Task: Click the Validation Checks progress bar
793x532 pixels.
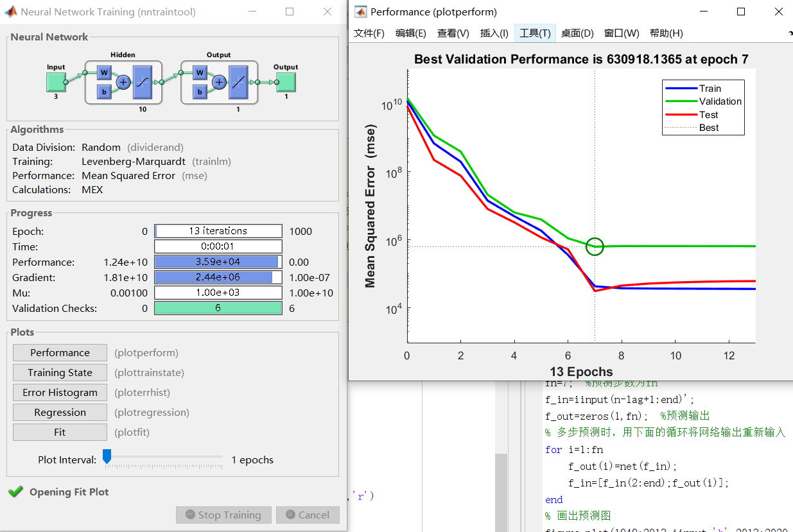Action: pyautogui.click(x=218, y=308)
